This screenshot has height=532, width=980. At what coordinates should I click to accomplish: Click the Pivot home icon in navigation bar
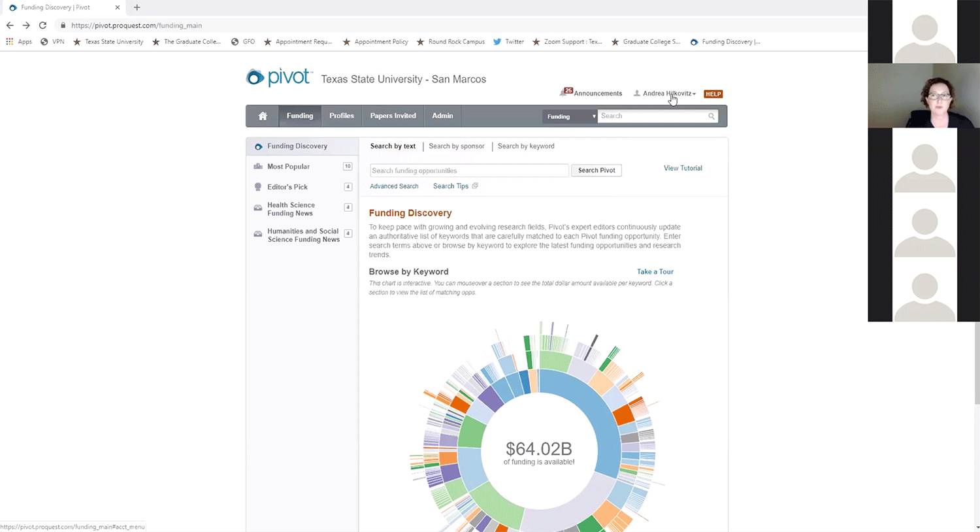[263, 116]
